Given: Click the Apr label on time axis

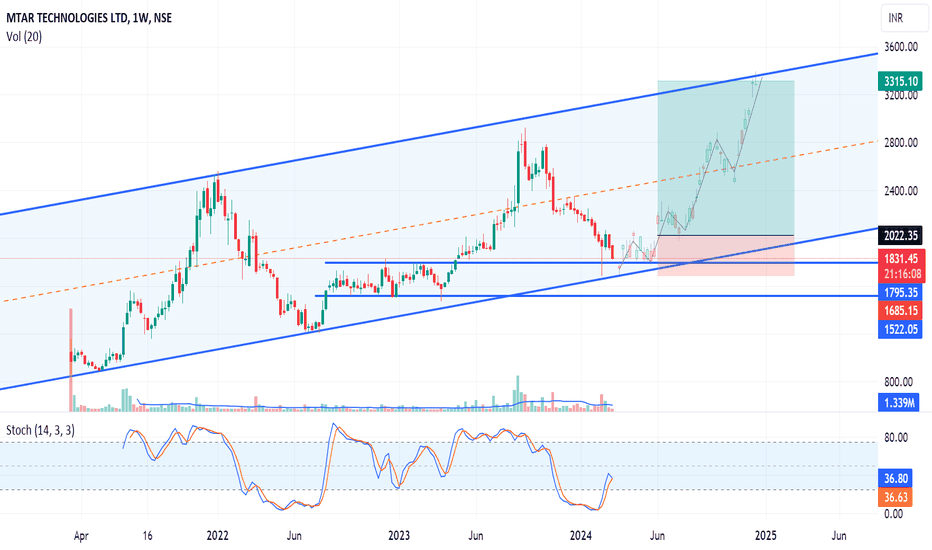Looking at the screenshot, I should [81, 536].
